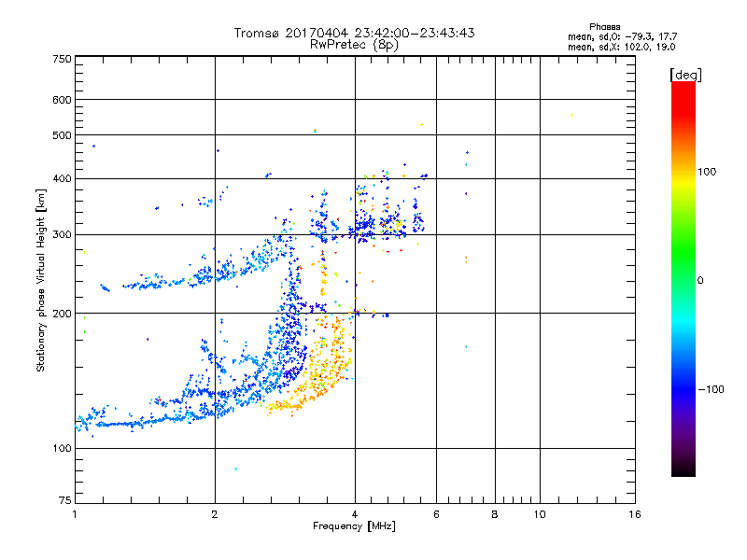This screenshot has width=747, height=560.
Task: Click the colorbar '100' tick label
Action: [x=707, y=172]
